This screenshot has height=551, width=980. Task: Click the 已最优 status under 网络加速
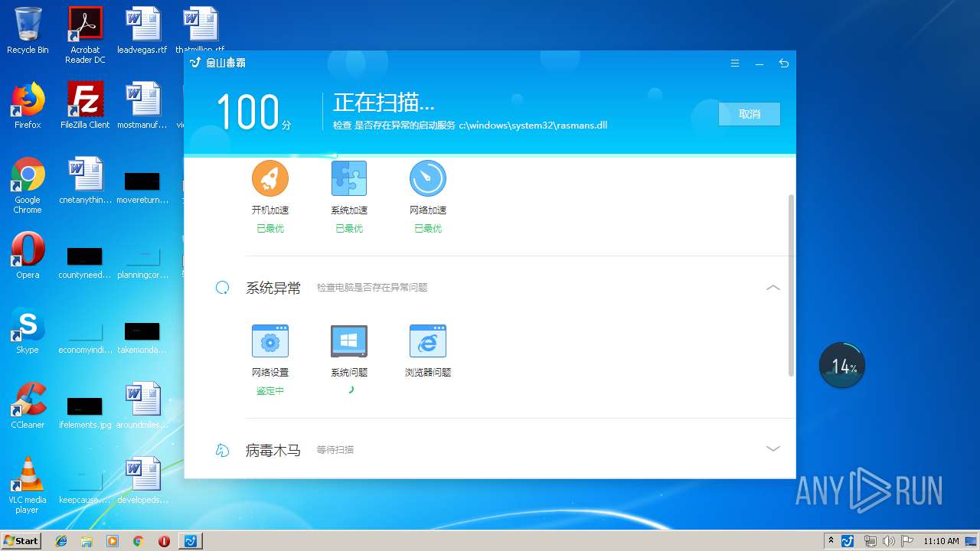click(428, 228)
